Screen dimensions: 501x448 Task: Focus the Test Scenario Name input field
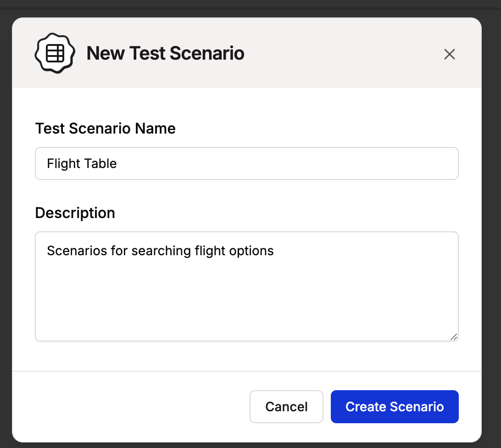(x=247, y=163)
